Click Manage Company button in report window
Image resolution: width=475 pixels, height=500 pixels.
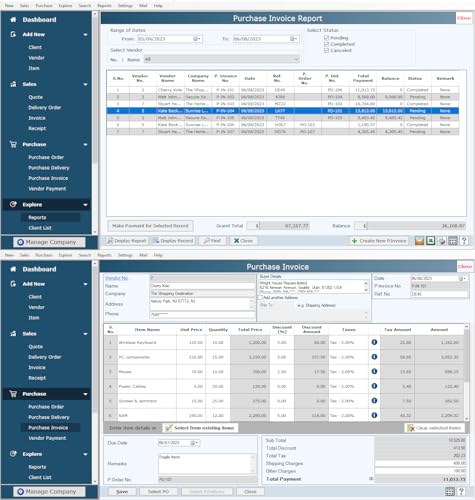(49, 242)
